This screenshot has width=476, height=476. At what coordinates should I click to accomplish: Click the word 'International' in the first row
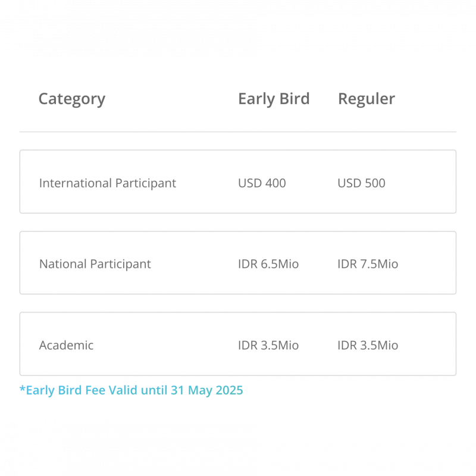(x=76, y=183)
